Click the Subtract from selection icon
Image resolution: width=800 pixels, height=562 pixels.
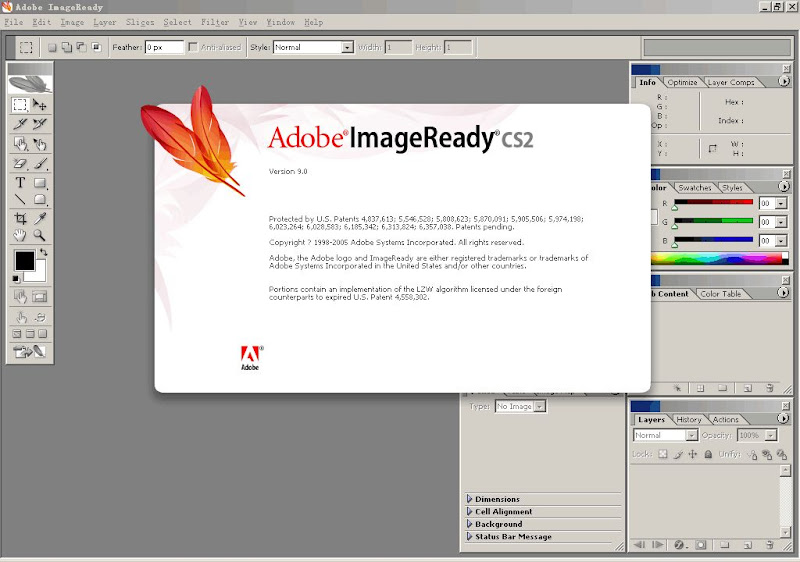81,47
